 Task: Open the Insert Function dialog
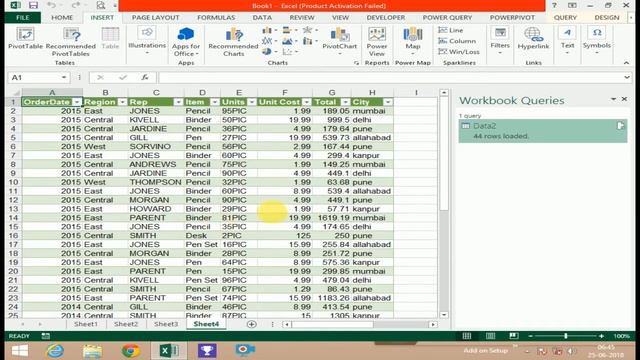(x=145, y=78)
